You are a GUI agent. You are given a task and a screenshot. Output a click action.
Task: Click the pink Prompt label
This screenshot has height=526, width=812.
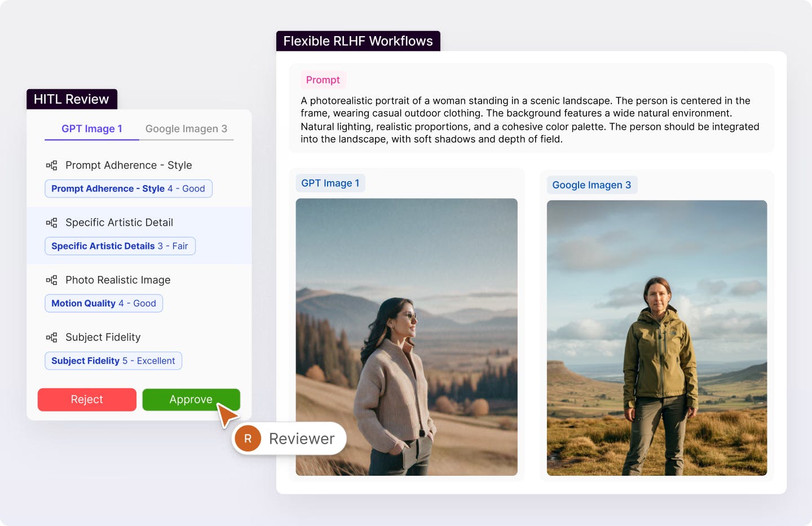323,80
